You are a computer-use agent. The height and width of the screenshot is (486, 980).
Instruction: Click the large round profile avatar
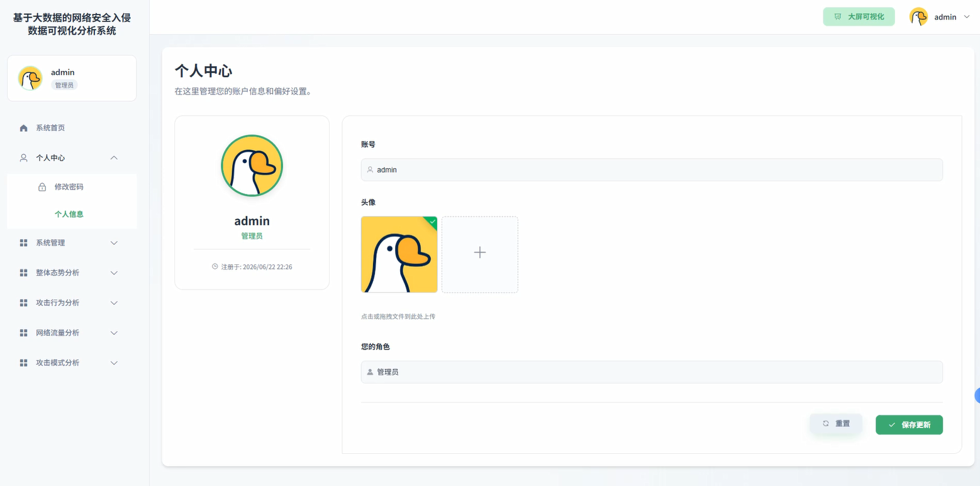coord(252,166)
